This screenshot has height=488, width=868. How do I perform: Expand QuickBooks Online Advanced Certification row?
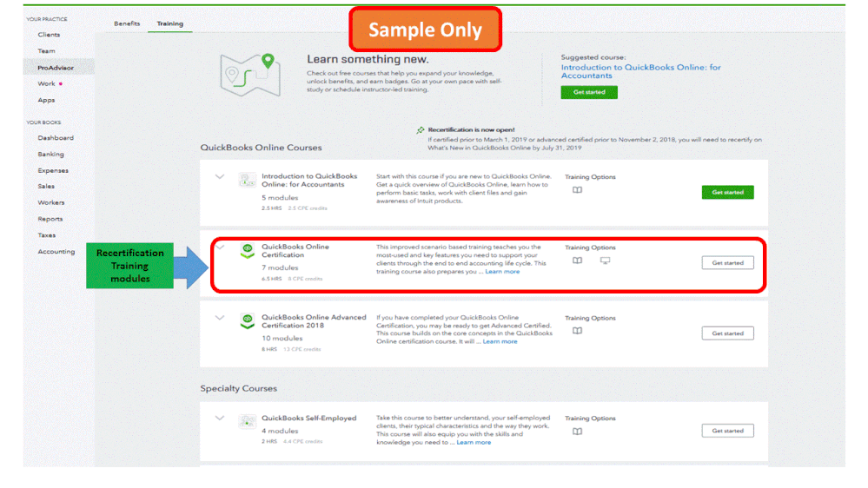[220, 318]
